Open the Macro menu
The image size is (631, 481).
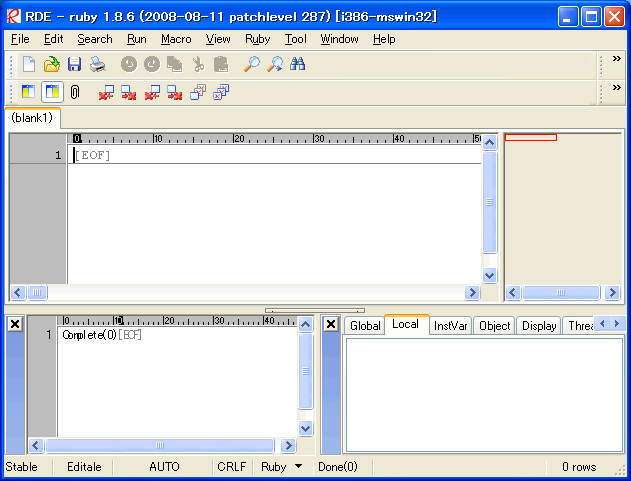(176, 39)
